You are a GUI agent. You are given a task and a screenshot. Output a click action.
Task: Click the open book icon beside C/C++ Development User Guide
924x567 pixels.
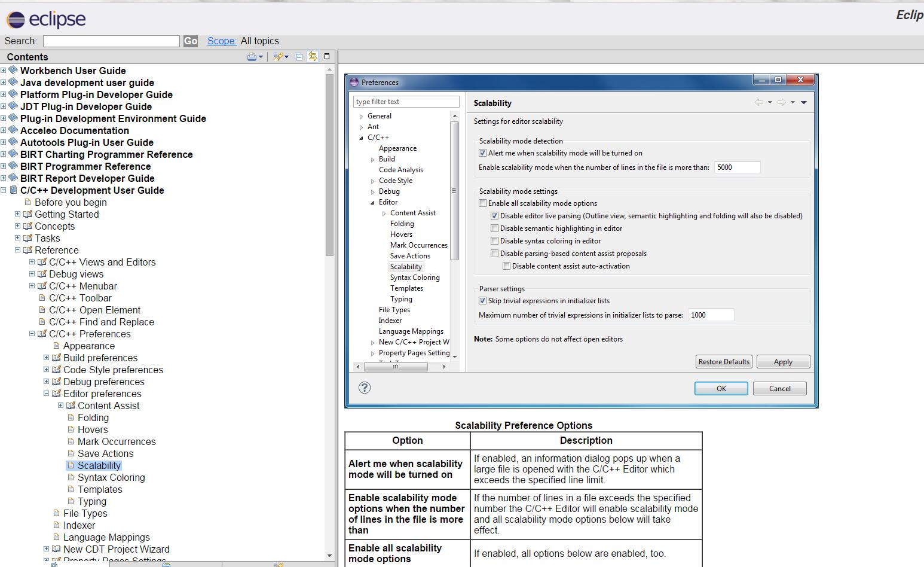[13, 190]
